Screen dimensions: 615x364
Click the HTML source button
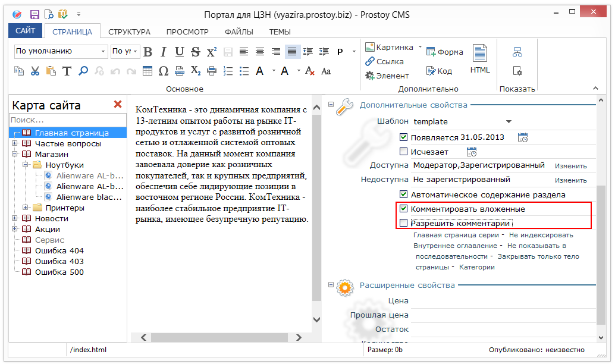click(x=480, y=59)
